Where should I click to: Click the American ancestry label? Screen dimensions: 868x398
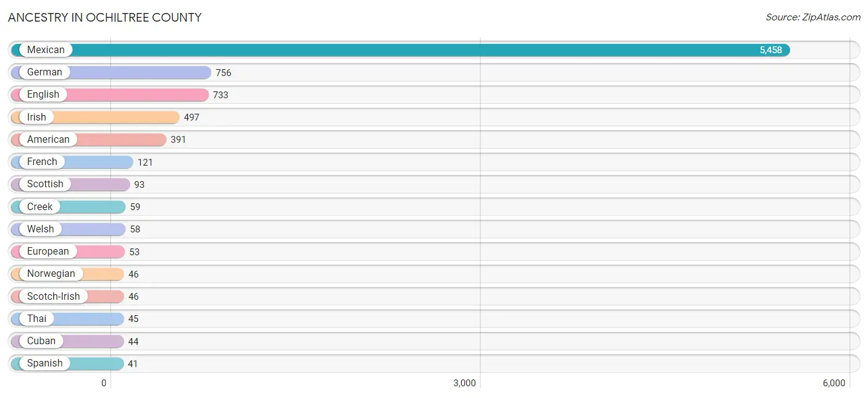click(48, 140)
